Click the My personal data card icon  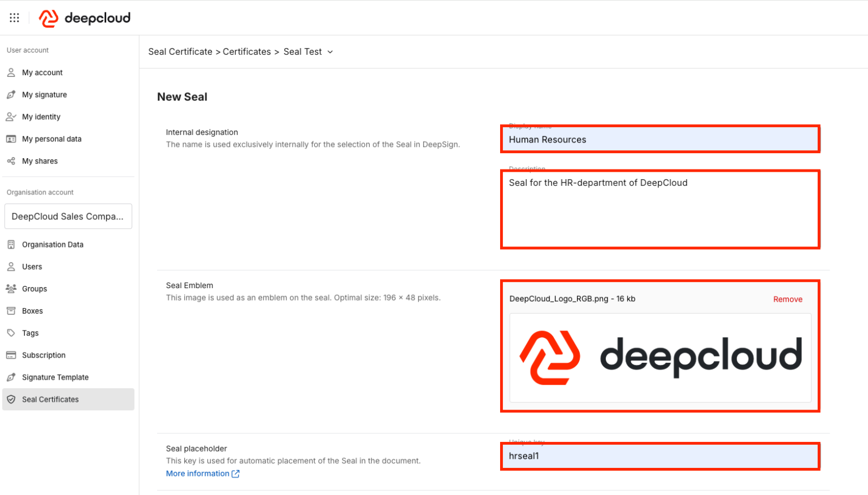point(11,138)
